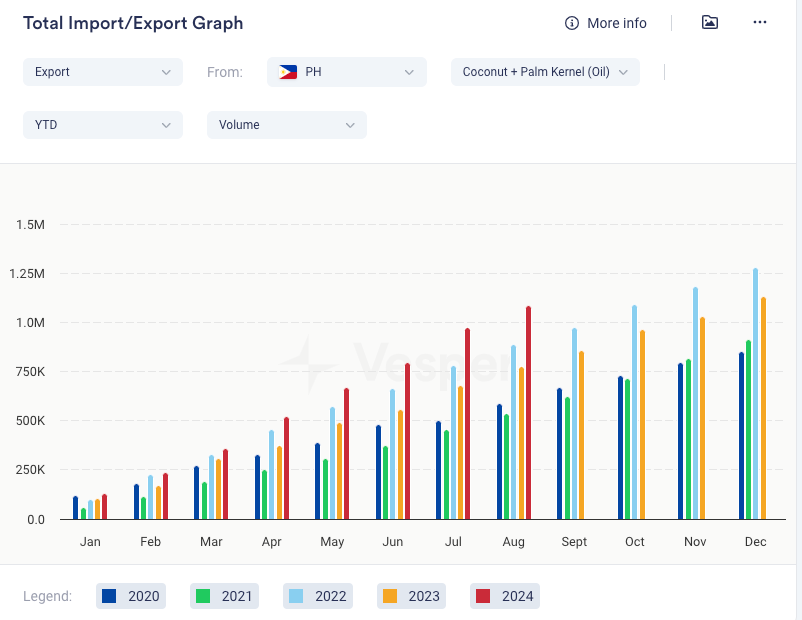The width and height of the screenshot is (802, 620).
Task: Click the Philippines flag icon
Action: (288, 72)
